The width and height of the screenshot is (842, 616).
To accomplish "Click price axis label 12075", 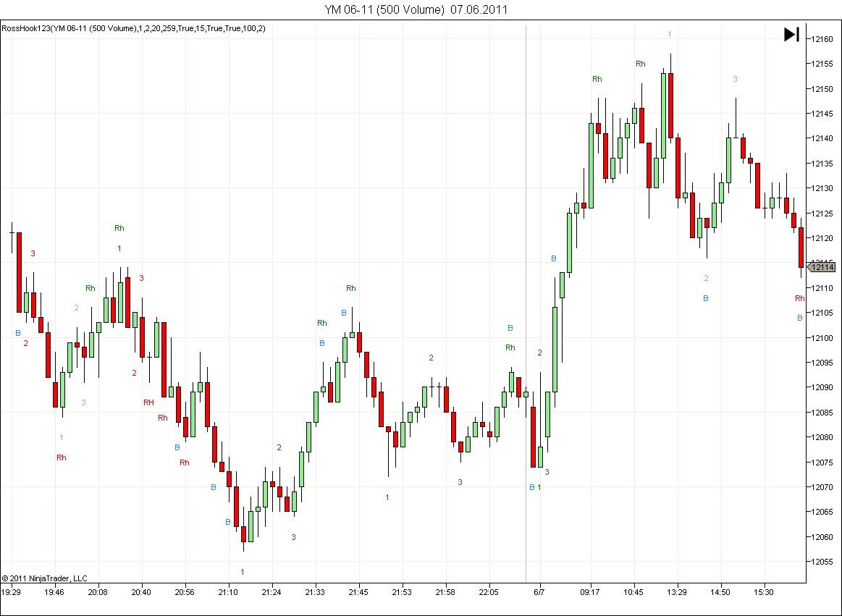I will click(822, 462).
